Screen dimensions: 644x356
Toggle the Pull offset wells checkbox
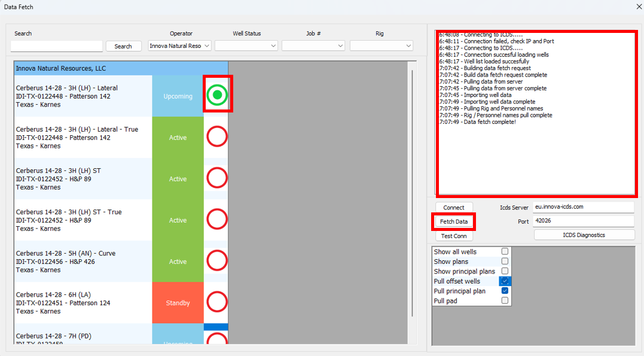point(505,281)
